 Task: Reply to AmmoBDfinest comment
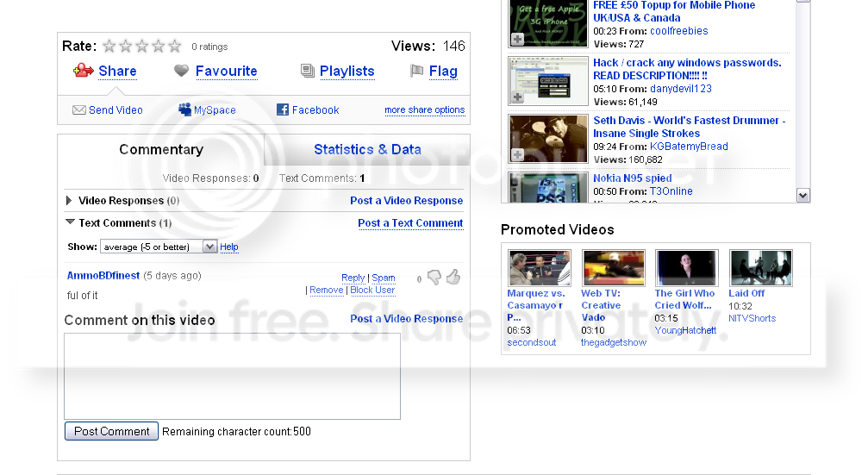click(353, 278)
